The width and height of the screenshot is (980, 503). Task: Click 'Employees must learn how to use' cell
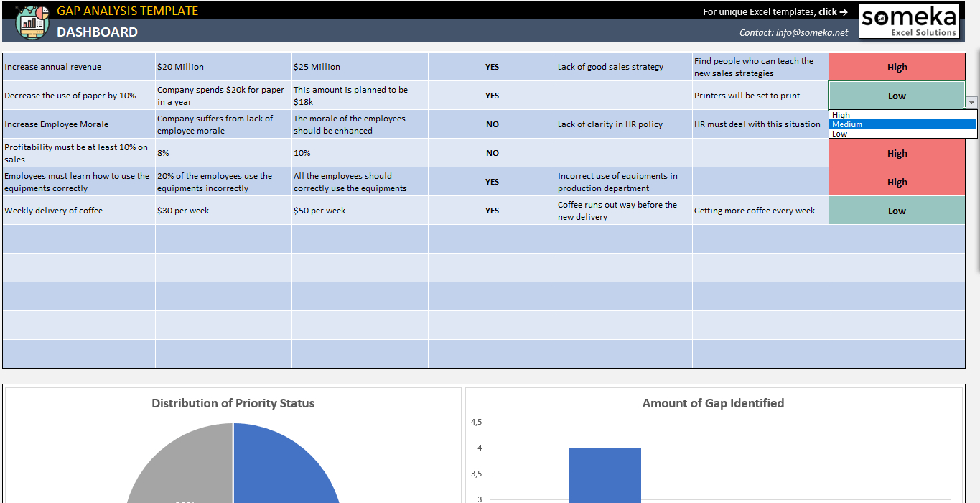[x=79, y=182]
